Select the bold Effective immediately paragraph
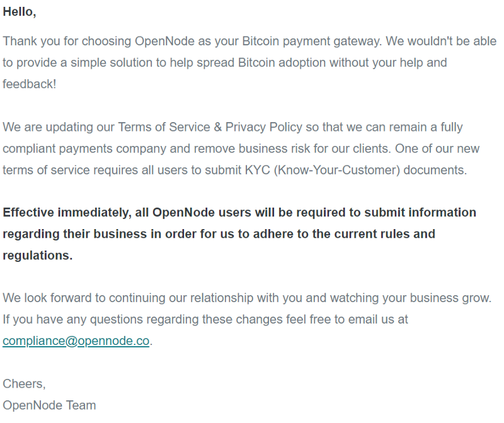 pos(239,234)
